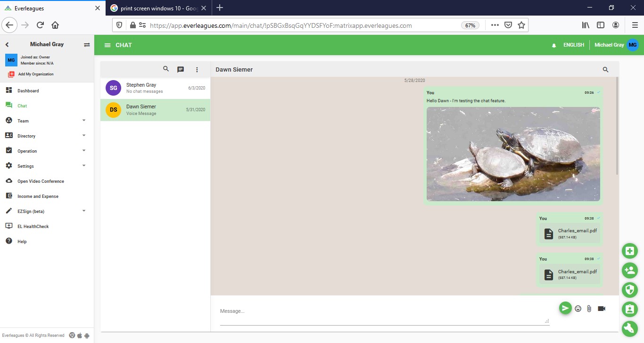Switch to the Everleagues browser tab
The width and height of the screenshot is (644, 343).
click(51, 8)
